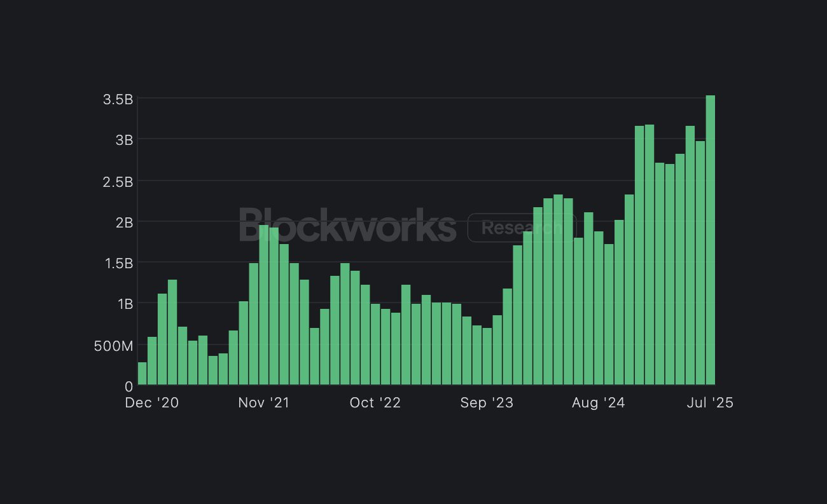The height and width of the screenshot is (504, 827).
Task: Select the second bar from the left
Action: 152,361
